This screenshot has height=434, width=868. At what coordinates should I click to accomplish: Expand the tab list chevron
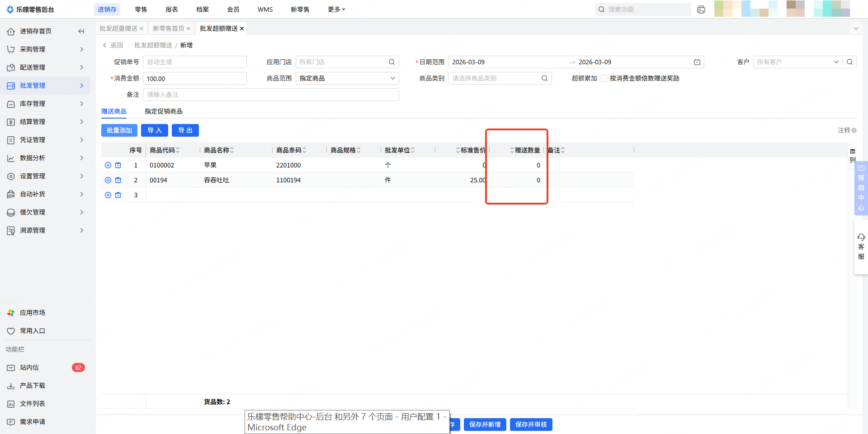point(856,29)
